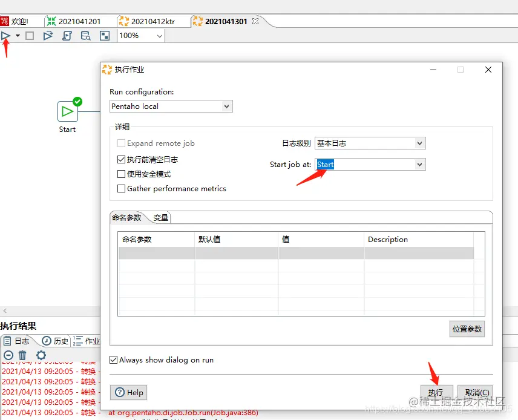Uncheck Always show dialog on run
This screenshot has height=420, width=518.
[x=113, y=360]
